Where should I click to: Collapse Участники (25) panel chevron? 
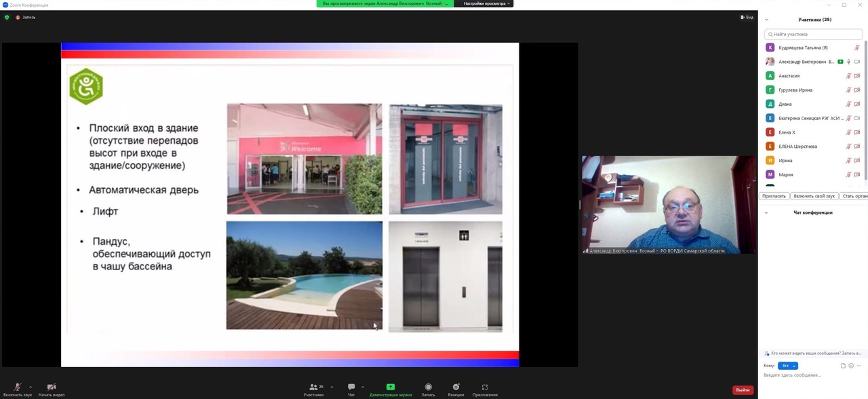point(766,20)
